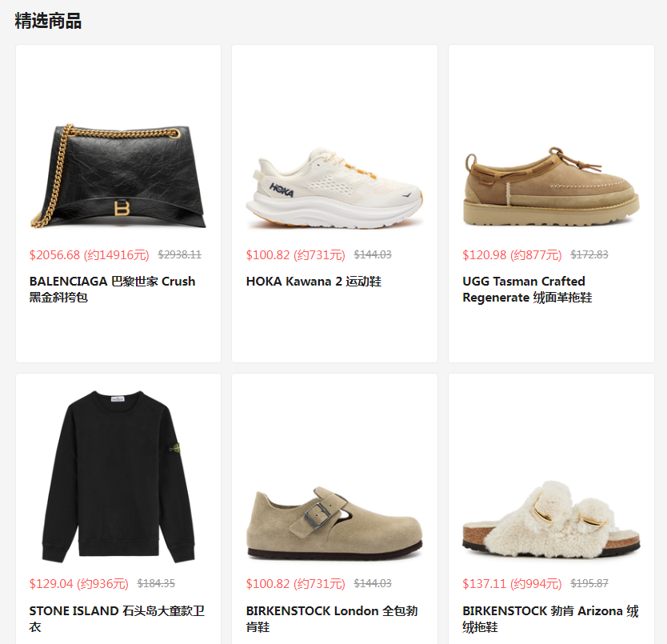Viewport: 667px width, 644px height.
Task: Click the $137.11 (约994元) sale price
Action: click(512, 583)
